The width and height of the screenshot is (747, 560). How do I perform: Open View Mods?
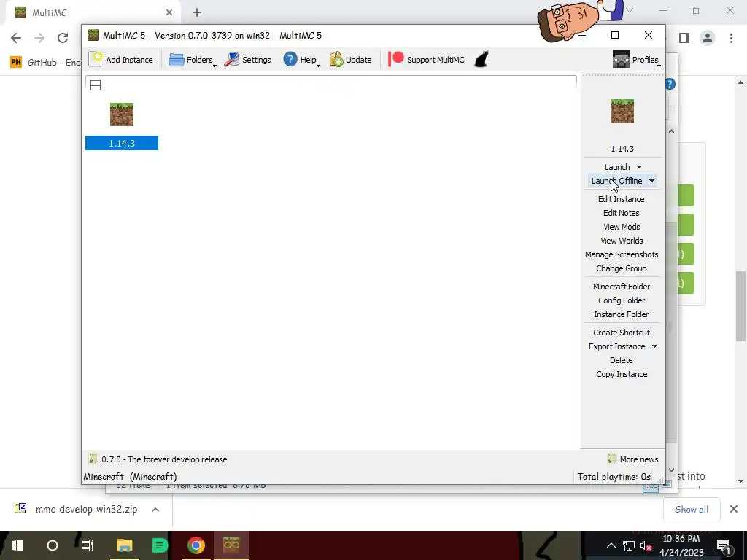point(622,227)
